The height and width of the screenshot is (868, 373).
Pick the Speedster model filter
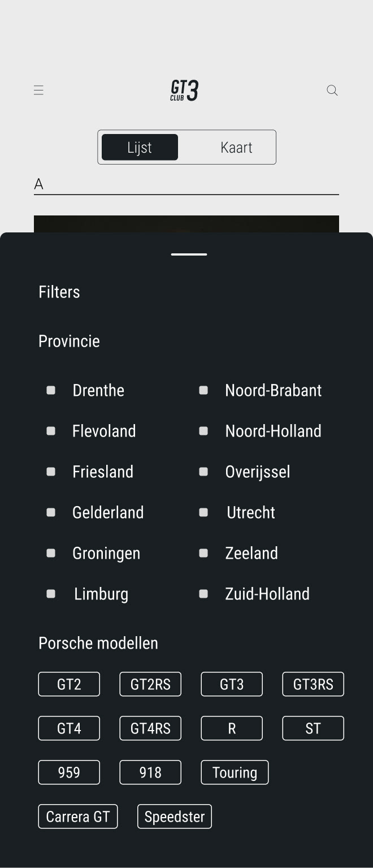pyautogui.click(x=175, y=817)
